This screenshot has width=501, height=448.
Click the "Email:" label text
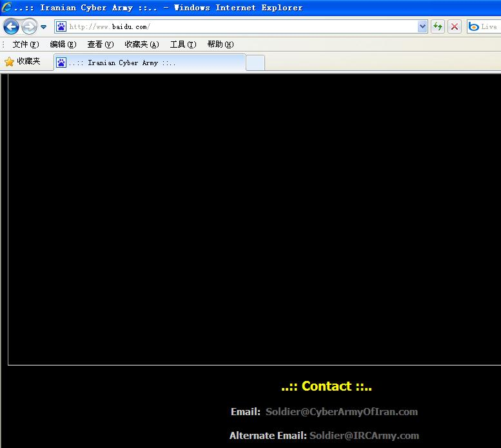click(x=246, y=412)
